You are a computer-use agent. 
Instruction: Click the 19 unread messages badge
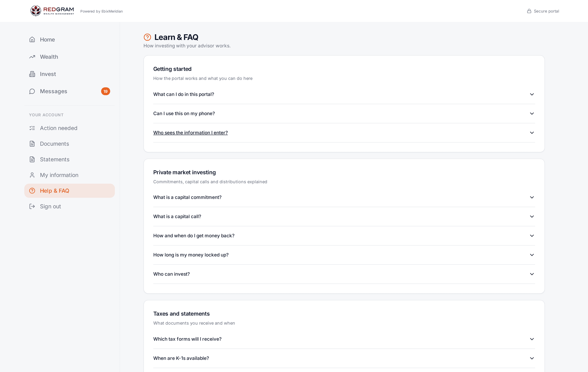[105, 91]
